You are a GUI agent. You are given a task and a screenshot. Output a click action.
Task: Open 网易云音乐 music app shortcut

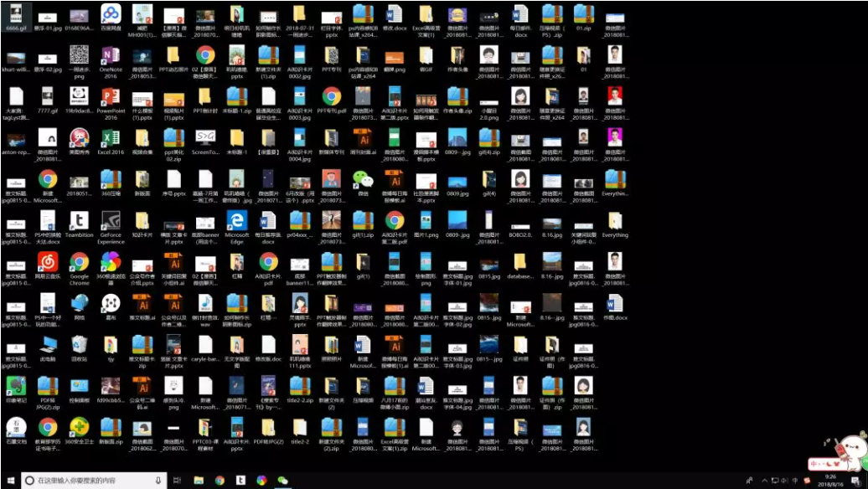(x=48, y=261)
